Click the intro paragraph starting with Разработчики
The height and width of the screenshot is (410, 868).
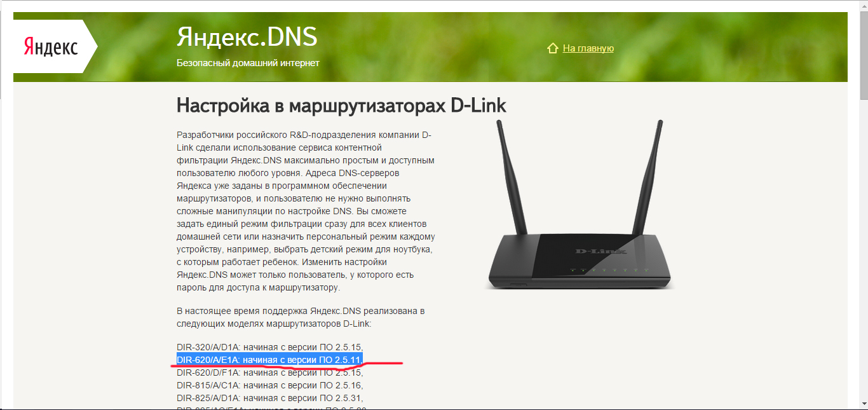click(306, 211)
